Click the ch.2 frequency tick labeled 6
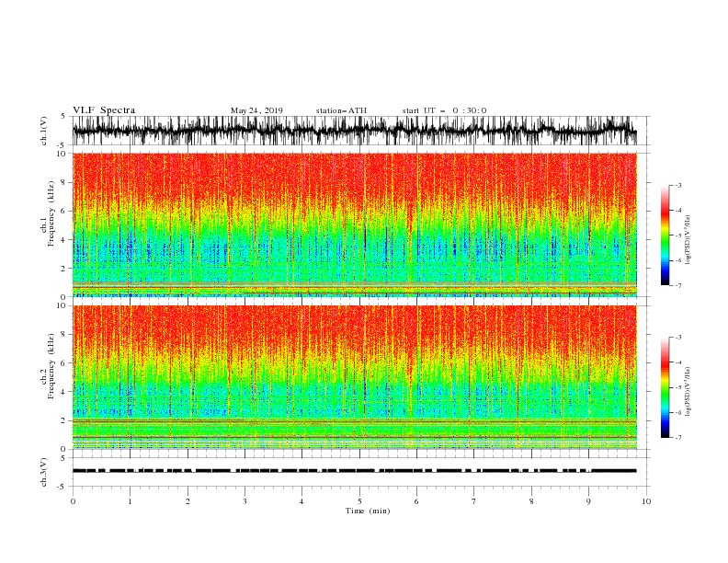 [x=64, y=363]
